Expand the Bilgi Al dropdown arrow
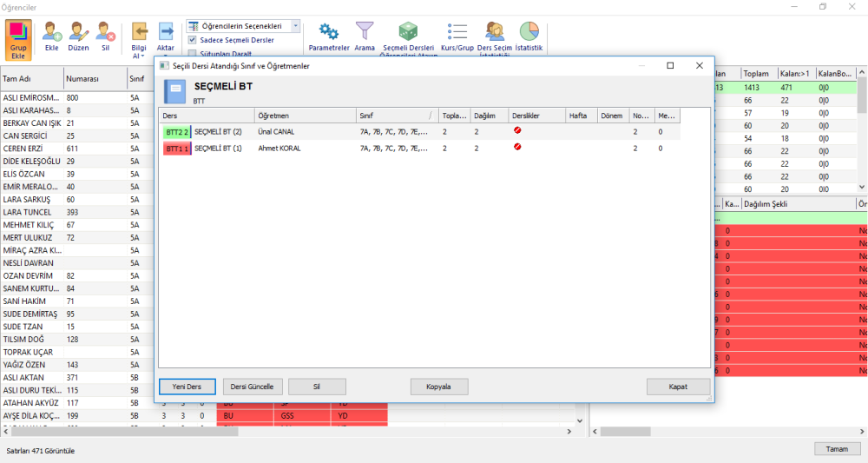 pos(142,56)
